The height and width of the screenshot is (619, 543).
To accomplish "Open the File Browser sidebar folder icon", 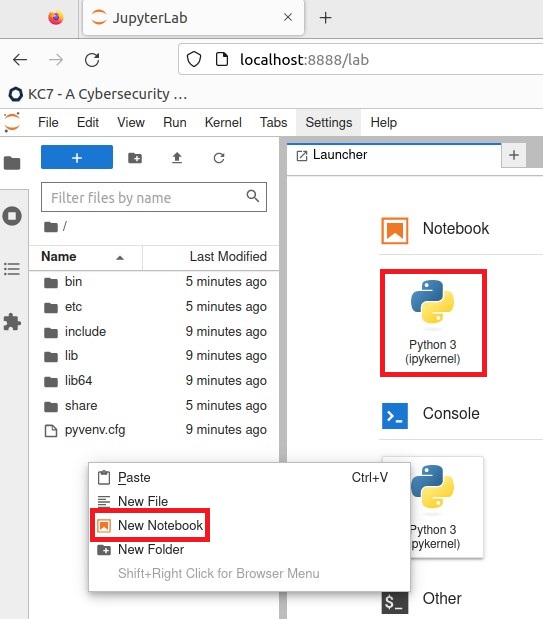I will tap(12, 163).
